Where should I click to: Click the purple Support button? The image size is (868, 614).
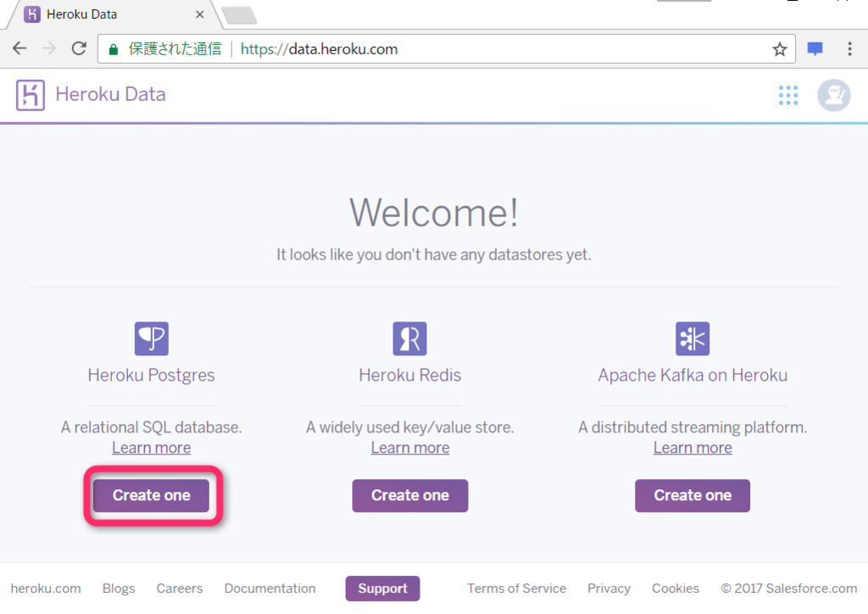(x=382, y=589)
